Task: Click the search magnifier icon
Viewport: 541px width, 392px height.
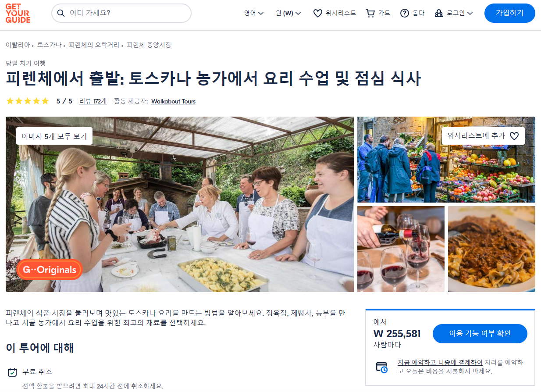Action: click(x=61, y=13)
